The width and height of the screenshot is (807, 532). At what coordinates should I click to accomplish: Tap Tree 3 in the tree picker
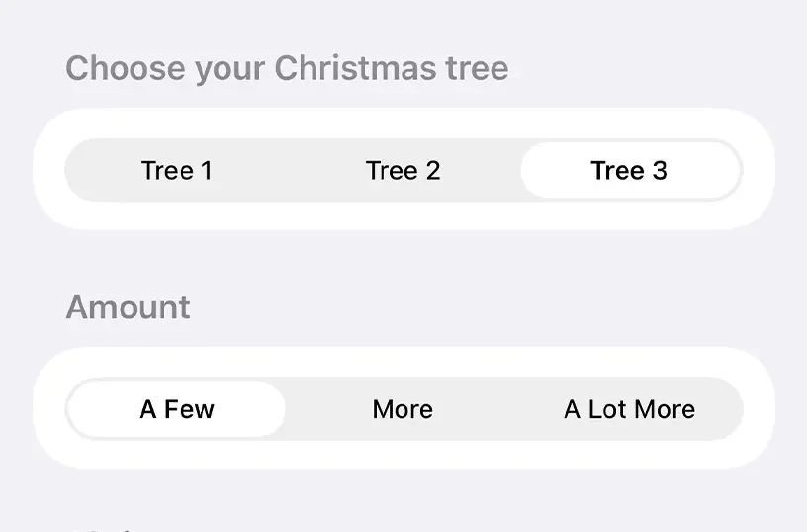(629, 171)
